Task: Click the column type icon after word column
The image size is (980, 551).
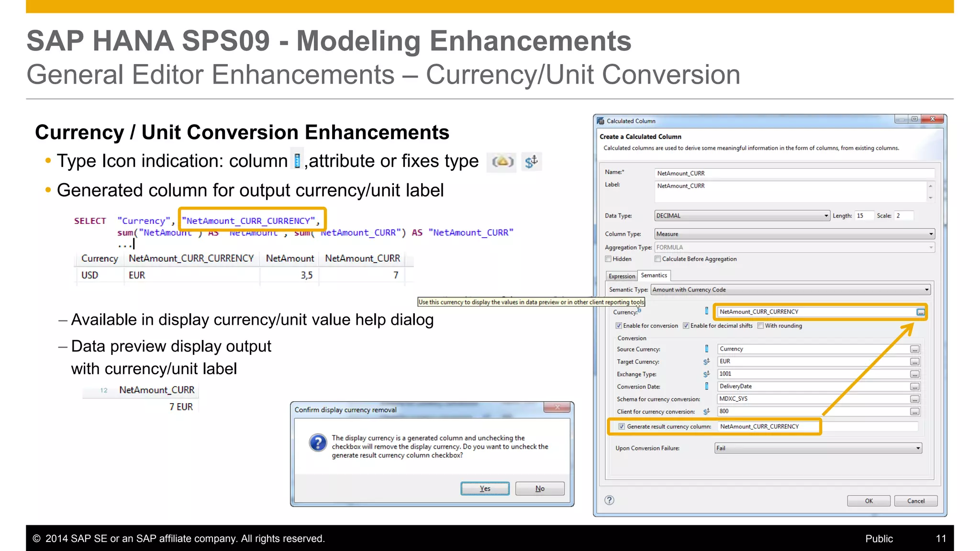Action: tap(297, 161)
